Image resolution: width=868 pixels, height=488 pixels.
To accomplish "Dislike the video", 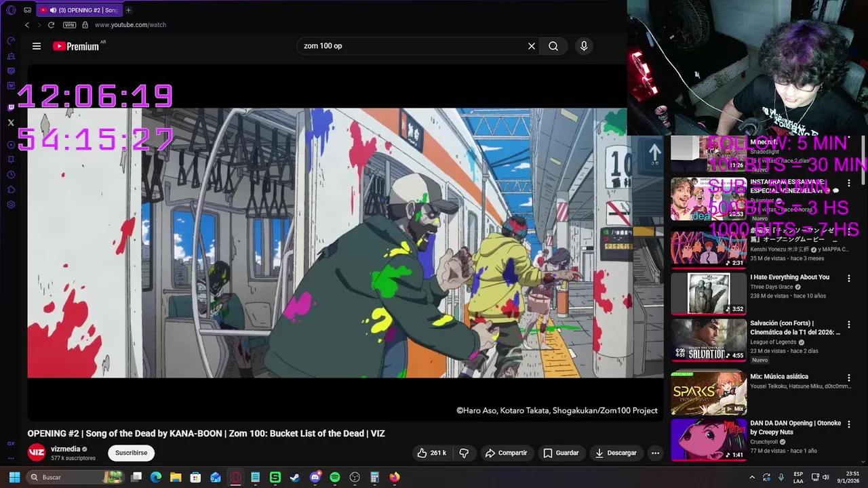I will 464,453.
